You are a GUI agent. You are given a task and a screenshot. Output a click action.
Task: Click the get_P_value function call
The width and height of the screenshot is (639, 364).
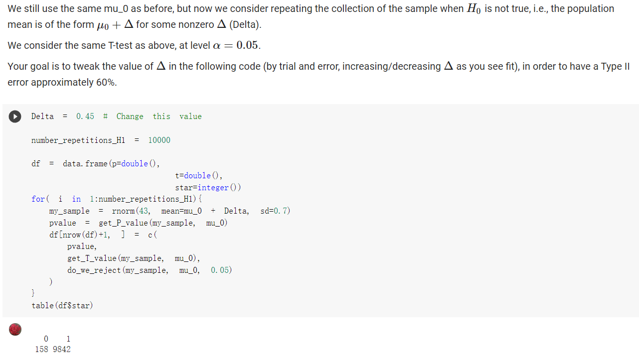tap(163, 223)
